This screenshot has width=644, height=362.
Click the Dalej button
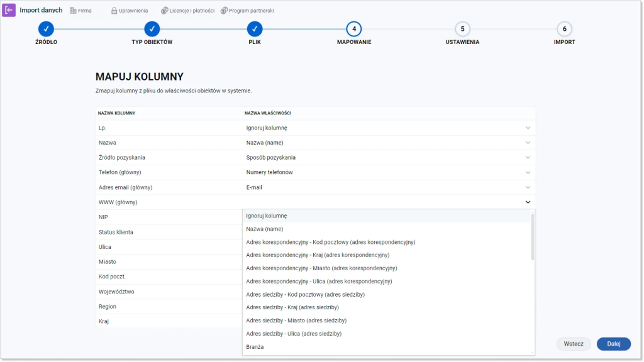coord(614,344)
